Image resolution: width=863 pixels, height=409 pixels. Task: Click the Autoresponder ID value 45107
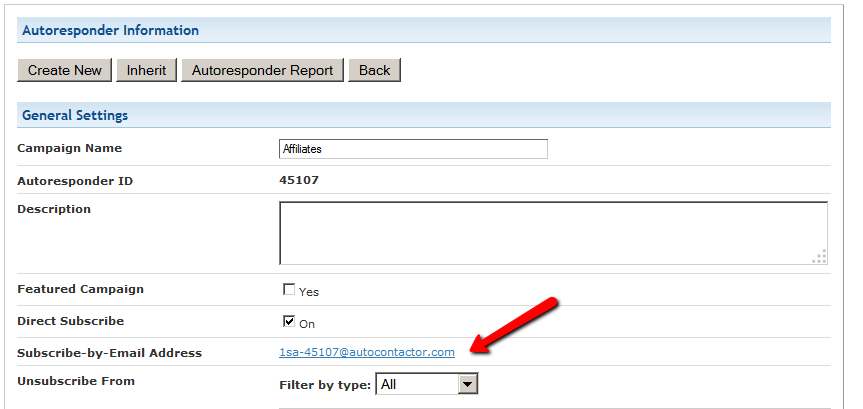point(299,181)
